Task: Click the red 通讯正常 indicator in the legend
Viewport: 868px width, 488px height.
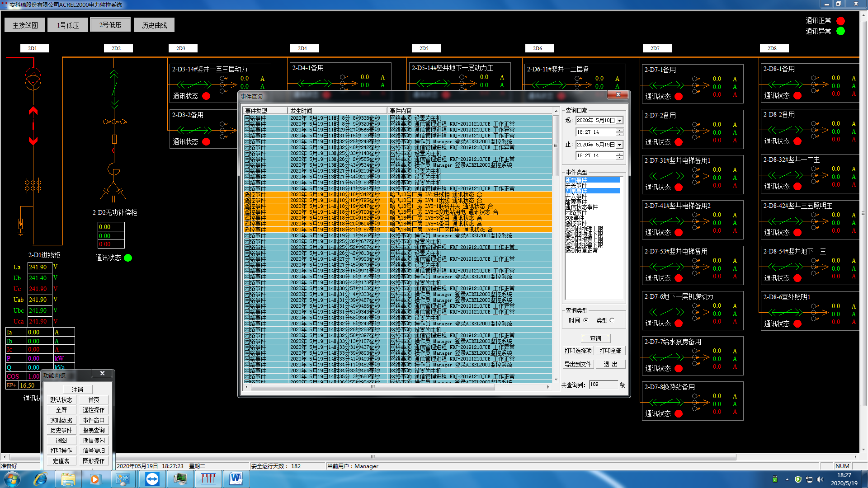Action: coord(840,21)
